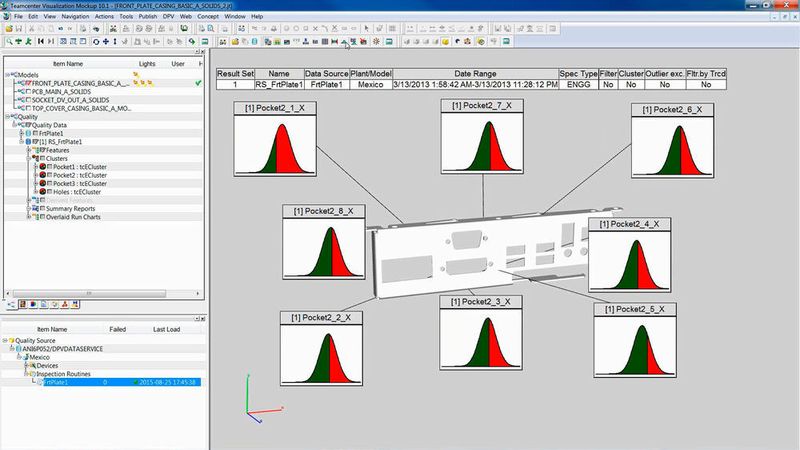
Task: Click the Inspection Routines tree item
Action: coord(63,374)
